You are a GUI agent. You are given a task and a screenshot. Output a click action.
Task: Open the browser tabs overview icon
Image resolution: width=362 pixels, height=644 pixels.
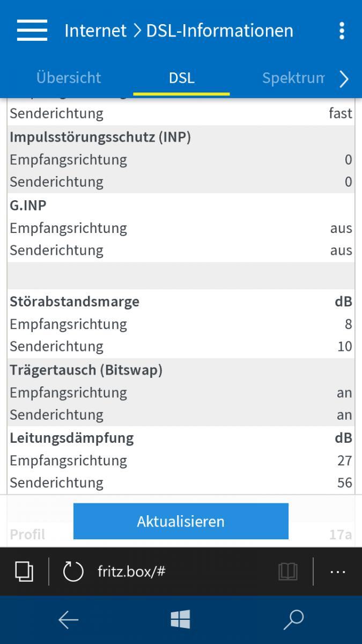point(25,571)
